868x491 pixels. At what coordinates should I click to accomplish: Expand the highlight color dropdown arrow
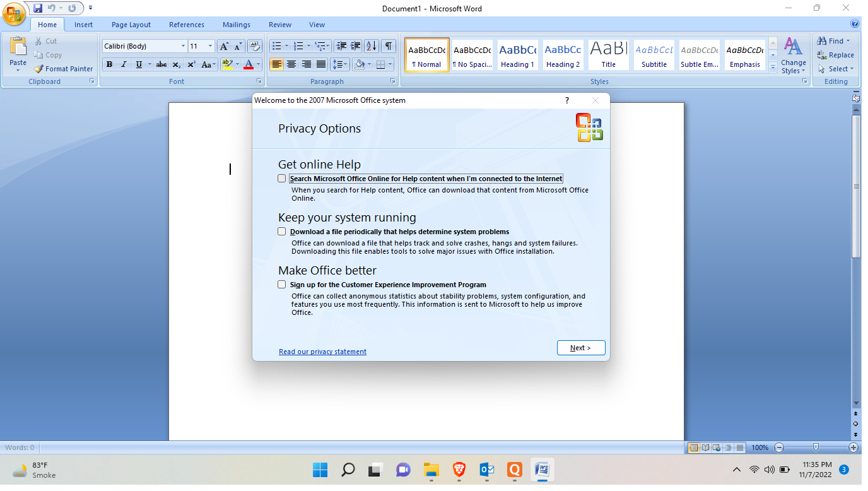coord(237,64)
